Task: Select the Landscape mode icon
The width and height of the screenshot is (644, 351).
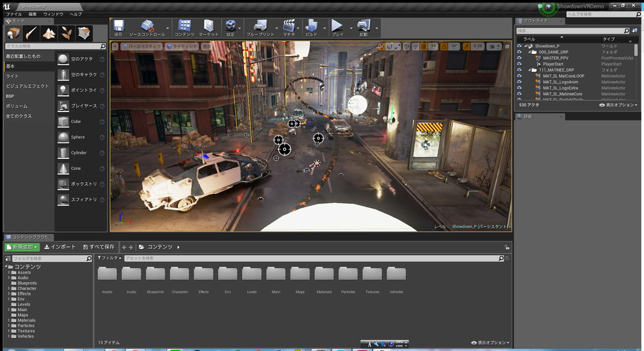Action: pos(49,33)
